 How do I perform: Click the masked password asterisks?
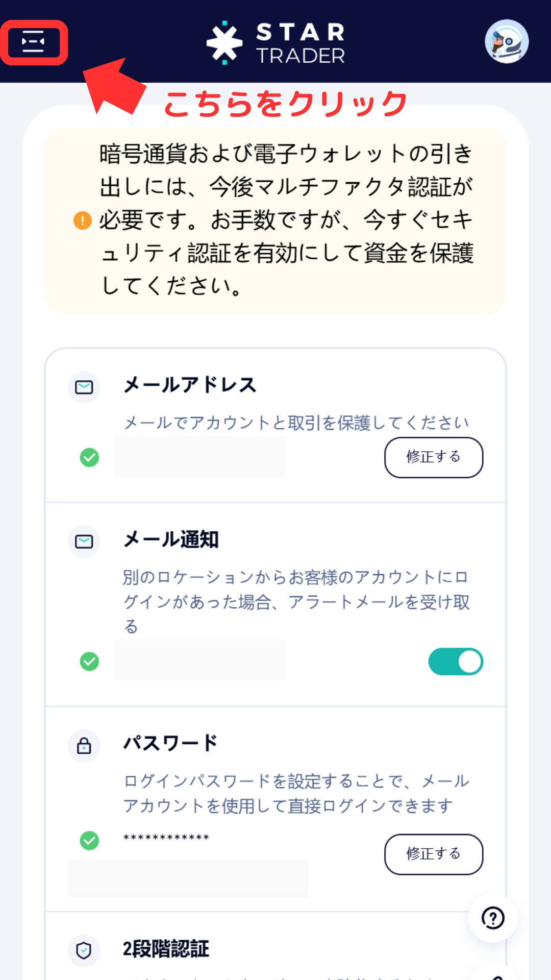click(x=166, y=838)
